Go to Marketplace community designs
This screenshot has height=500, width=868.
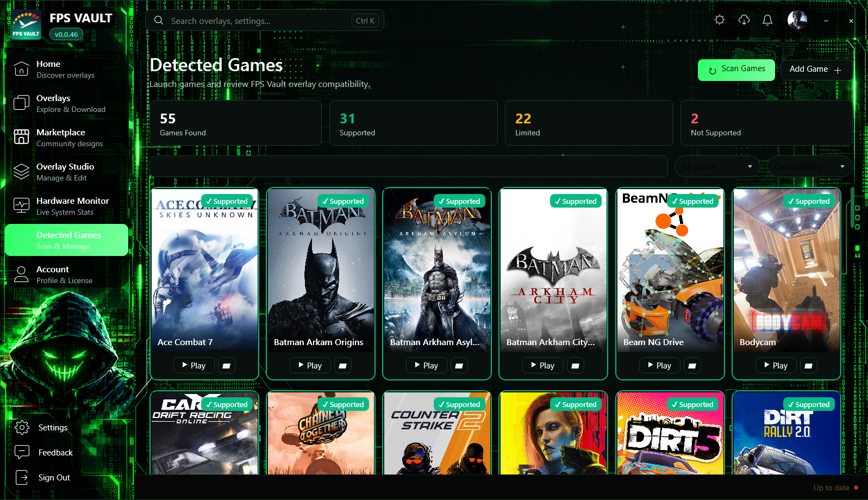point(66,137)
